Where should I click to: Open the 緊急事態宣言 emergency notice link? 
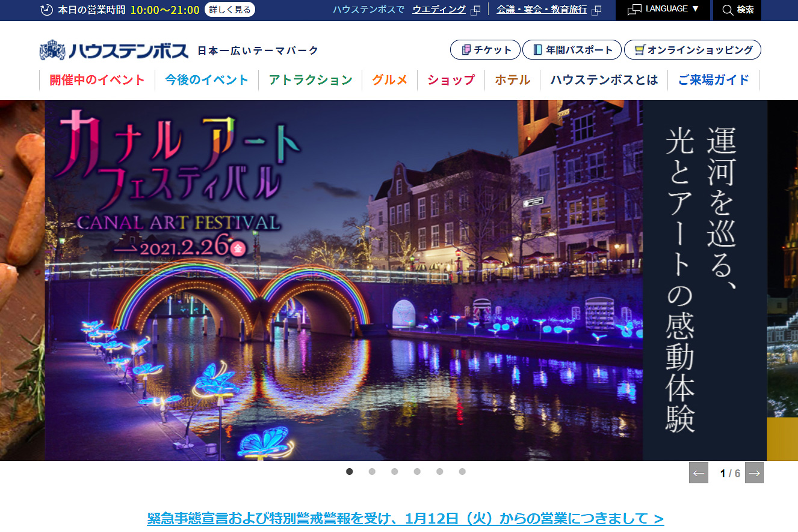406,519
